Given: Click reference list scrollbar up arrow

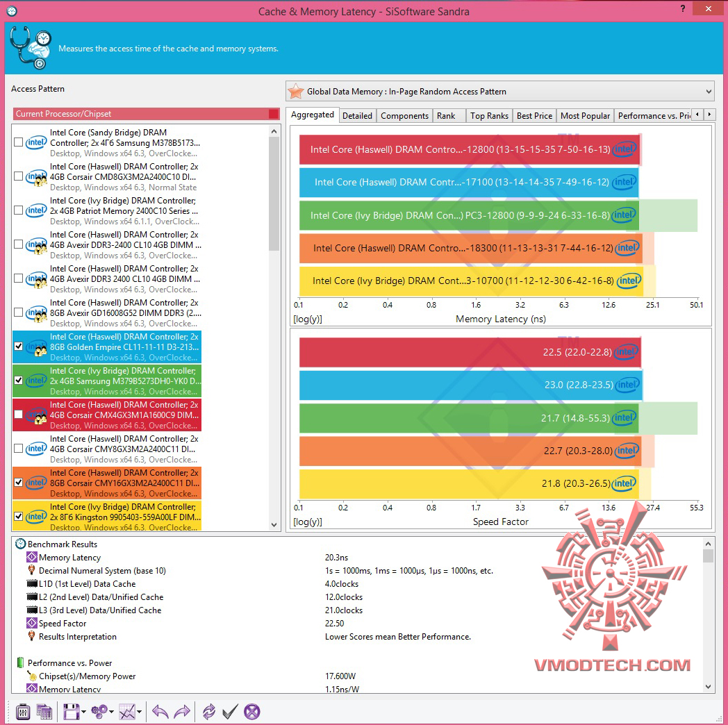Looking at the screenshot, I should [x=274, y=132].
